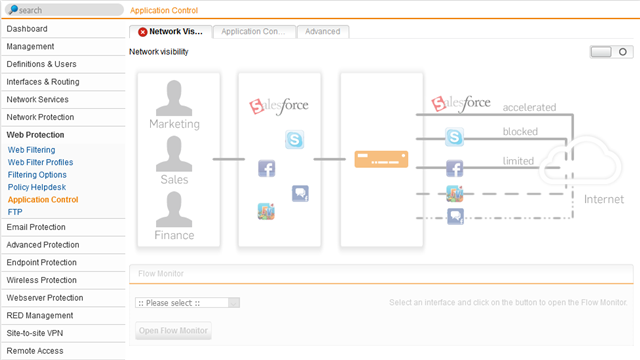Open the Web Filter Profiles link
This screenshot has height=360, width=640.
(40, 162)
